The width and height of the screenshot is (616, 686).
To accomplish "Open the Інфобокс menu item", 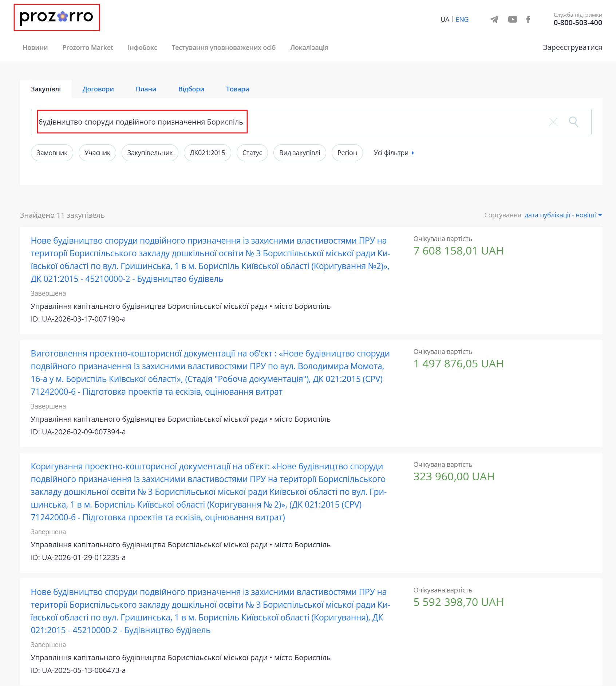I will click(142, 48).
